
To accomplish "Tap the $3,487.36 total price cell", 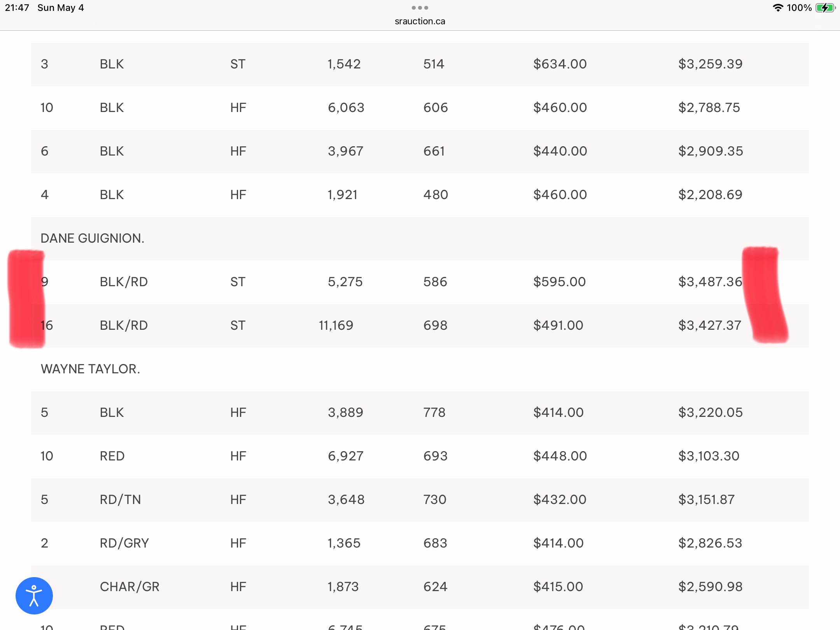I will [x=710, y=282].
